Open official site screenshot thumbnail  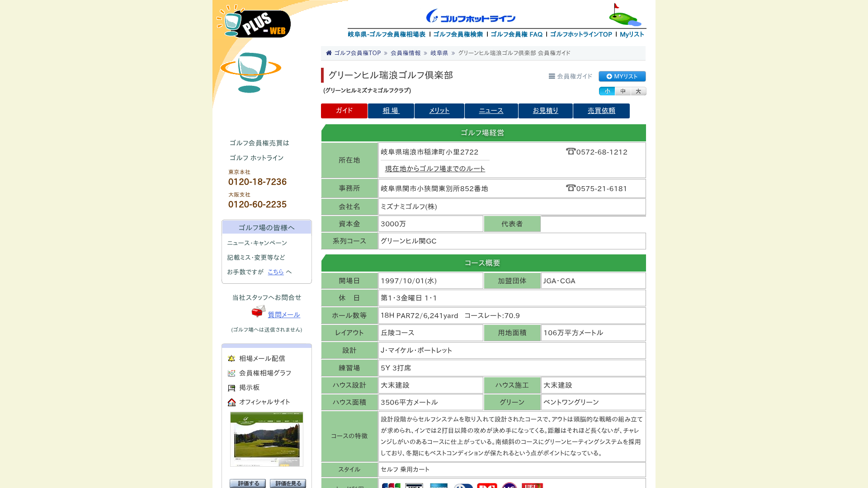tap(267, 439)
